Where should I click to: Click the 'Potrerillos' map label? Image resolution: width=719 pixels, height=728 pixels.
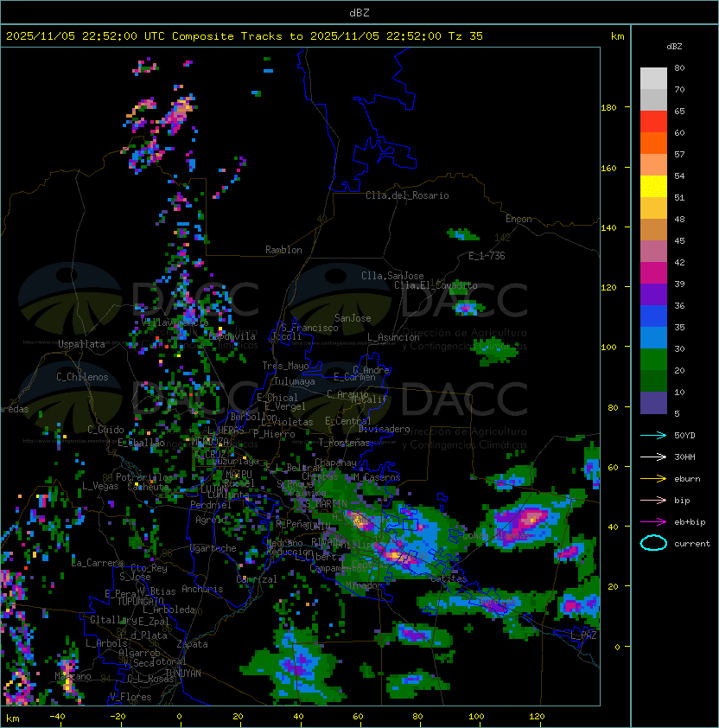[x=144, y=477]
